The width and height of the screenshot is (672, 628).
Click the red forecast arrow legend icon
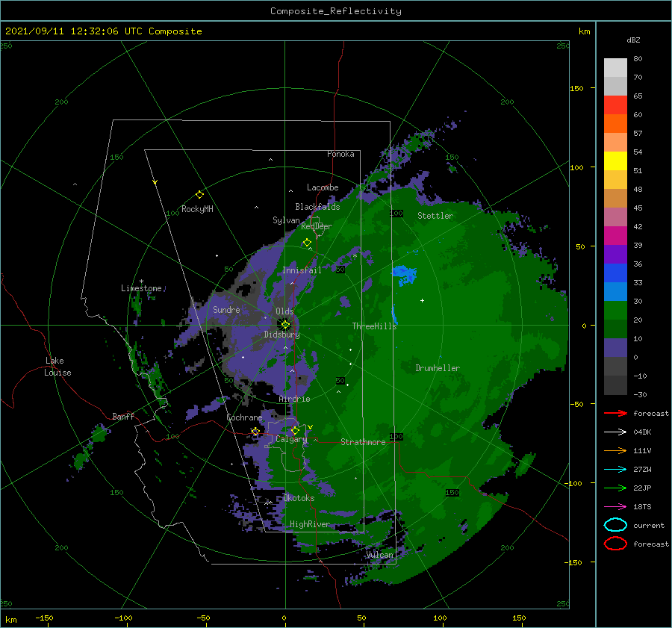pyautogui.click(x=615, y=413)
